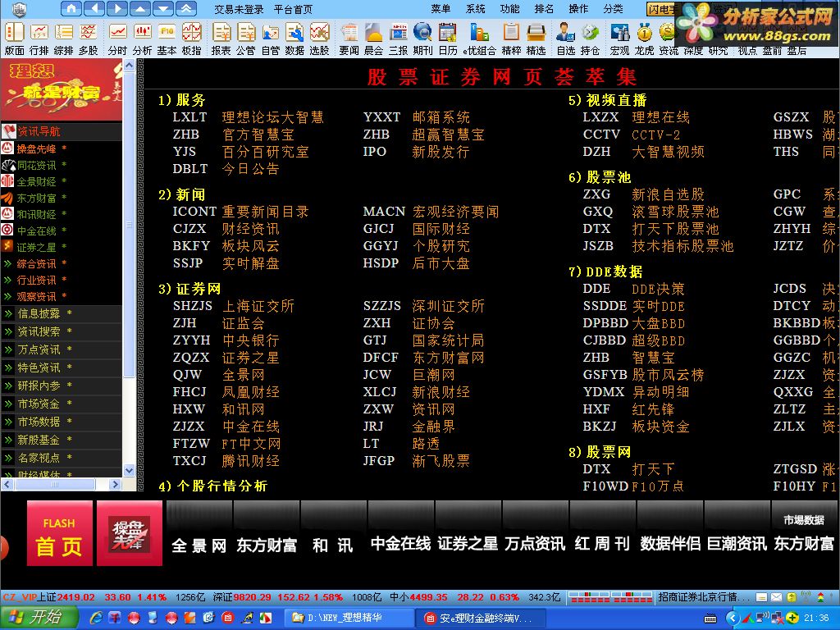Screen dimensions: 840x630
Task: Open the 操作 menu
Action: click(x=578, y=8)
